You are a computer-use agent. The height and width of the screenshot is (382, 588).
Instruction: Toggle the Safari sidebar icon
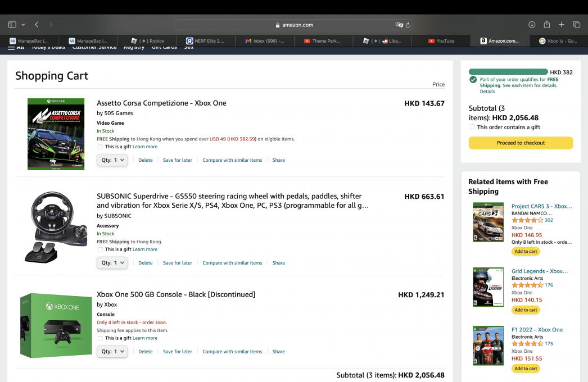click(12, 25)
